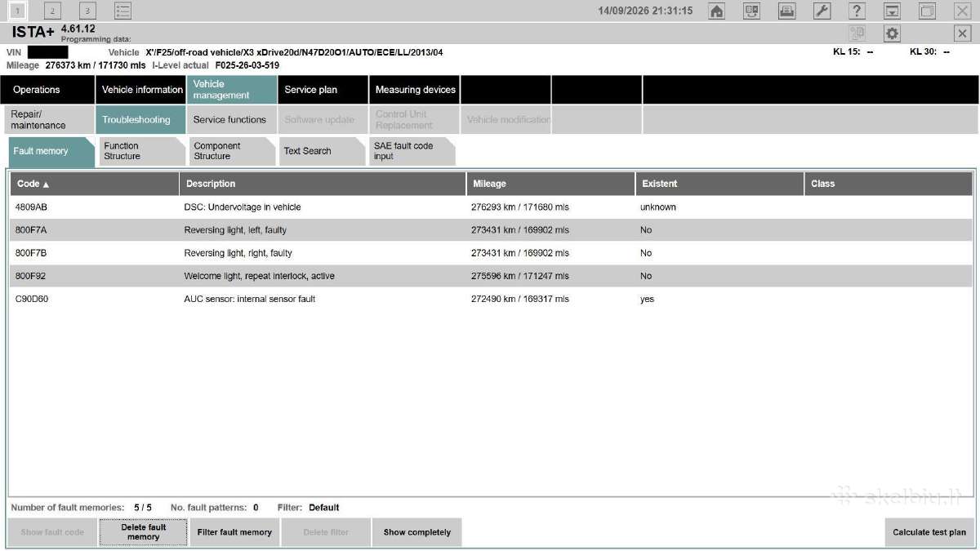The height and width of the screenshot is (551, 980).
Task: Click Delete fault memory button
Action: pos(144,532)
